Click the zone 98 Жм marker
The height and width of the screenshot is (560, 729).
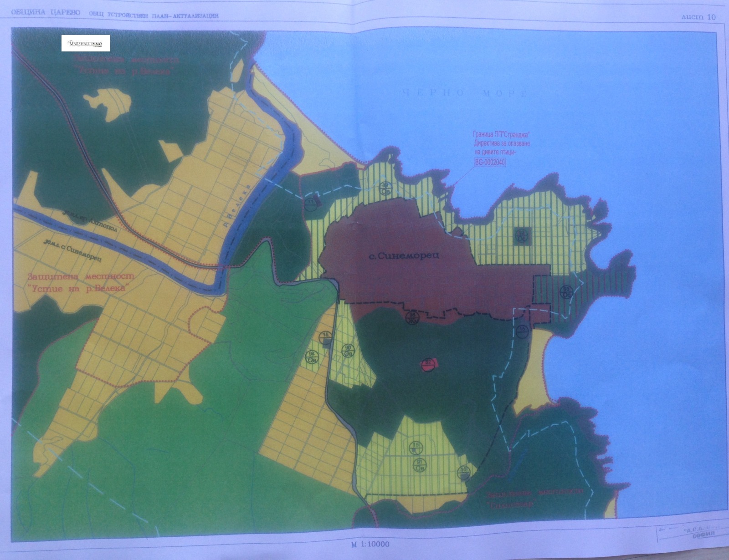(x=412, y=318)
